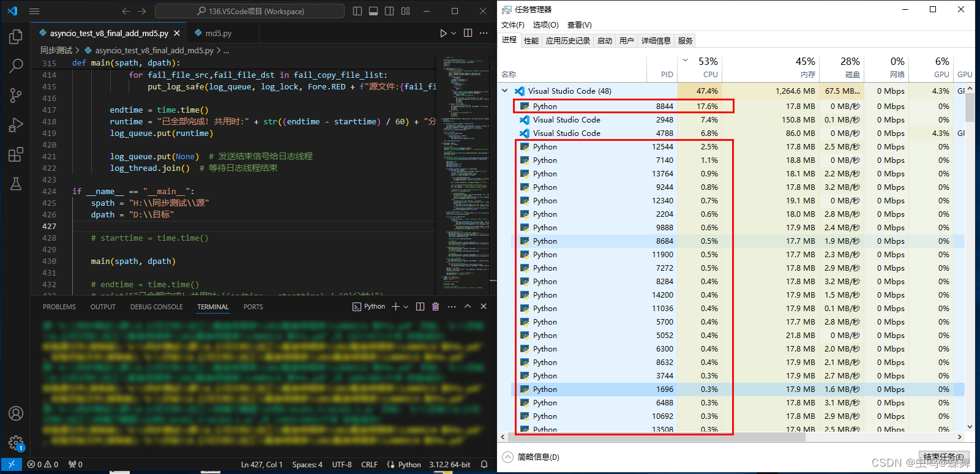This screenshot has width=980, height=474.
Task: Kill the terminal with trash icon
Action: click(435, 306)
